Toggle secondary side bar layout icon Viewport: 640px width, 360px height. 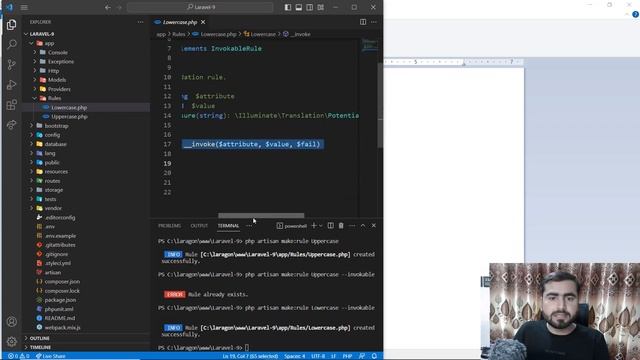point(310,7)
